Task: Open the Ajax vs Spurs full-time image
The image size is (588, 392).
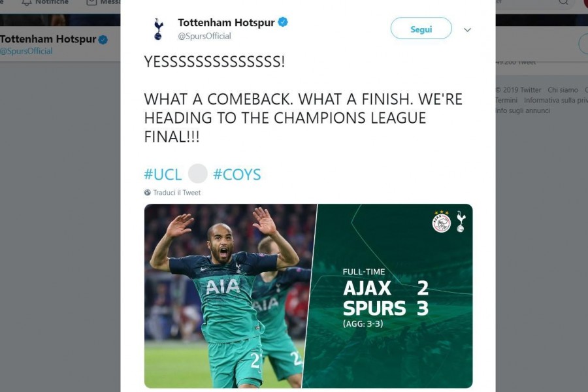Action: (x=308, y=296)
